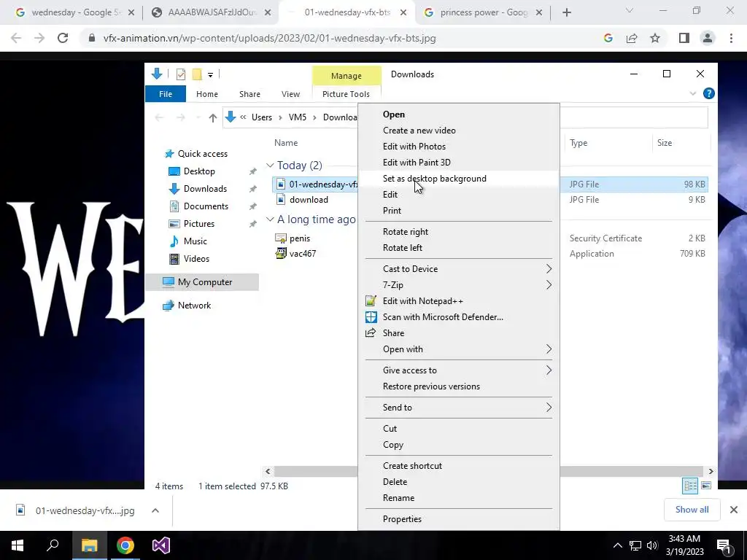
Task: Open File Explorer from taskbar
Action: coord(89,545)
